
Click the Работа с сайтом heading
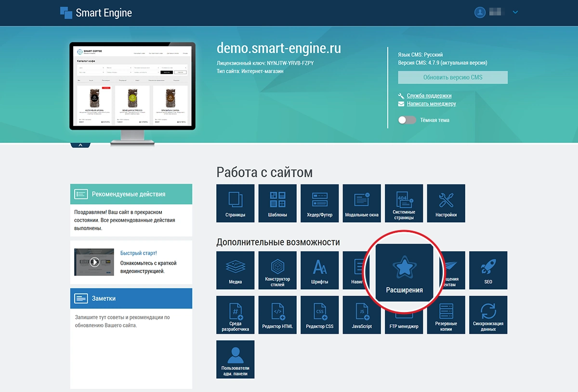click(264, 172)
